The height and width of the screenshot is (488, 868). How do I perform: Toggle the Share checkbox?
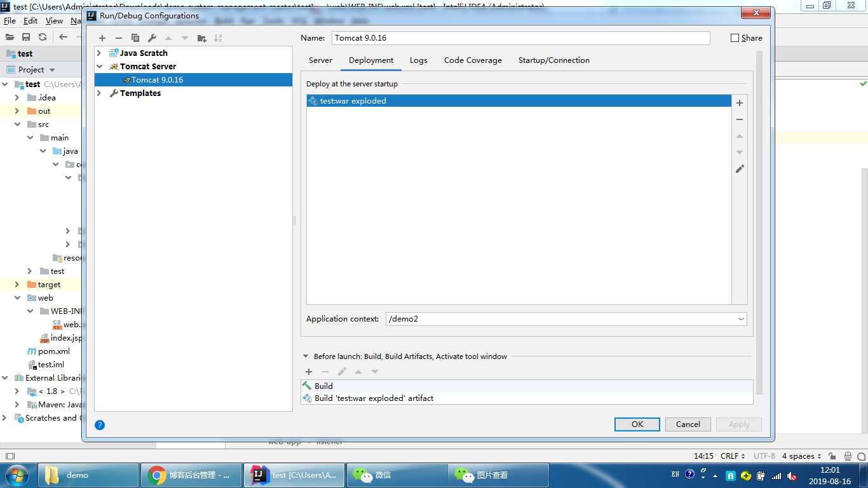(x=735, y=38)
